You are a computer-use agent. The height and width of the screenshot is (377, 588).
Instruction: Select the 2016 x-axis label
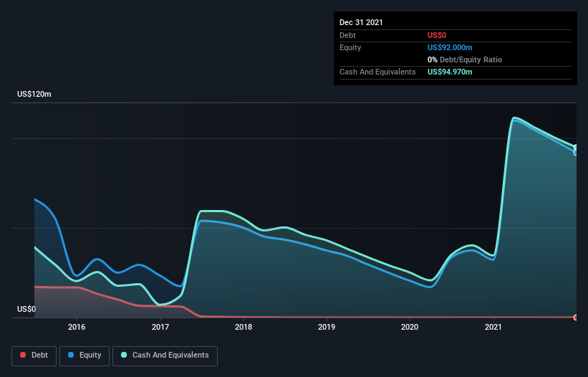pyautogui.click(x=77, y=327)
